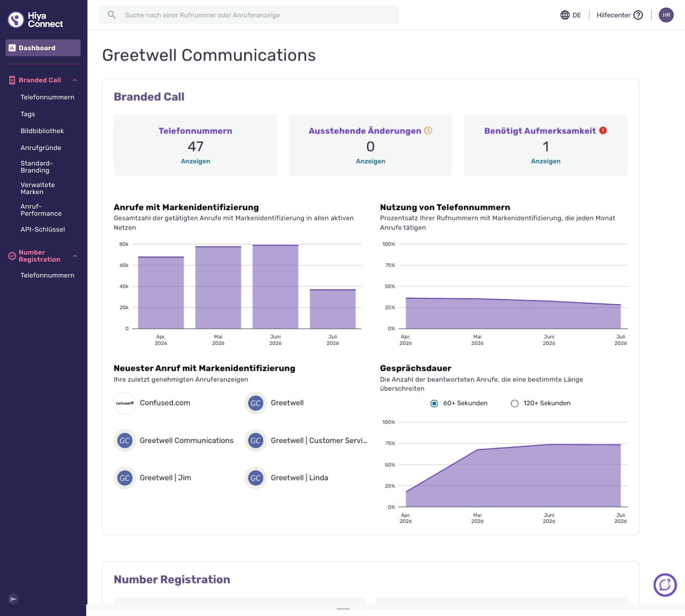Click Anzeigen under Benötigt Aufmerksamkeit
The height and width of the screenshot is (616, 685).
545,161
